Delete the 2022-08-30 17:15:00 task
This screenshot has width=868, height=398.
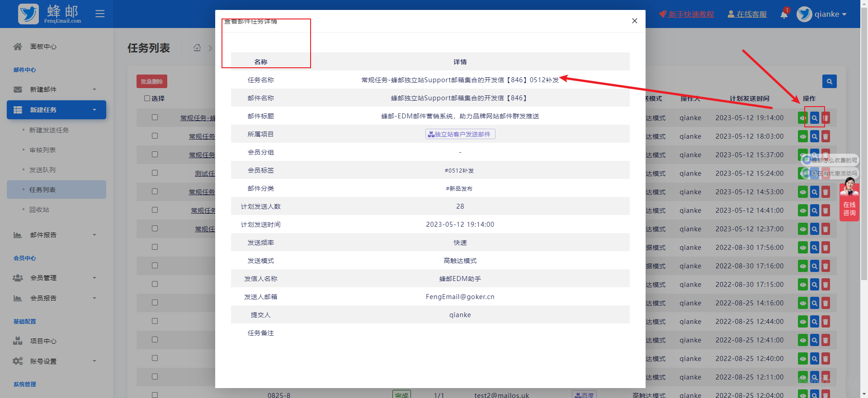(826, 285)
